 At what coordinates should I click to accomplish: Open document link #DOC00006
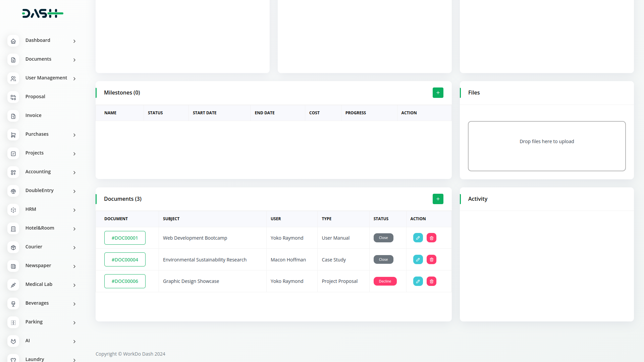(125, 281)
